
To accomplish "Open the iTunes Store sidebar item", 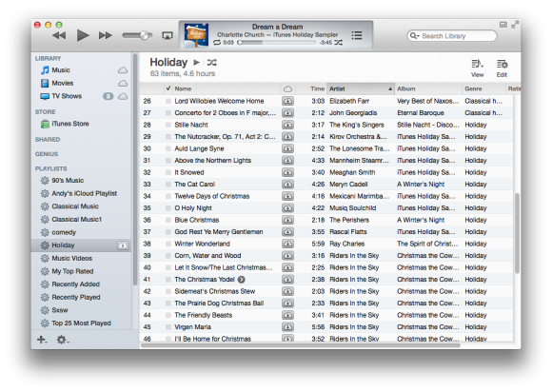I will 70,124.
